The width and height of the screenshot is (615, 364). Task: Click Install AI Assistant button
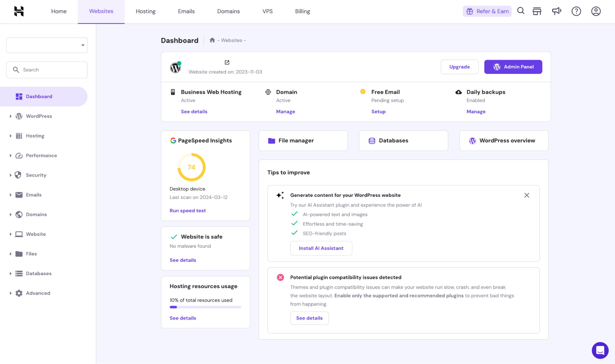(321, 248)
